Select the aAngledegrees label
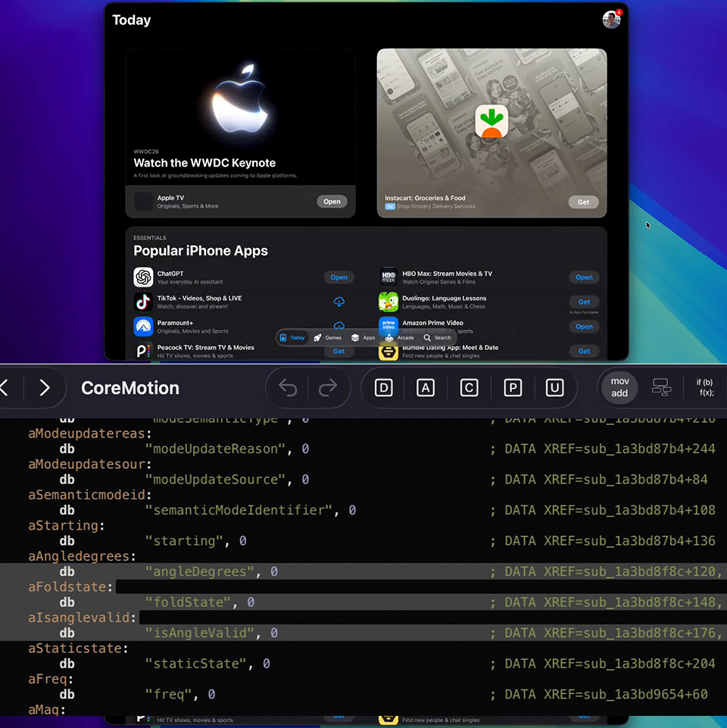The height and width of the screenshot is (728, 727). pyautogui.click(x=82, y=556)
